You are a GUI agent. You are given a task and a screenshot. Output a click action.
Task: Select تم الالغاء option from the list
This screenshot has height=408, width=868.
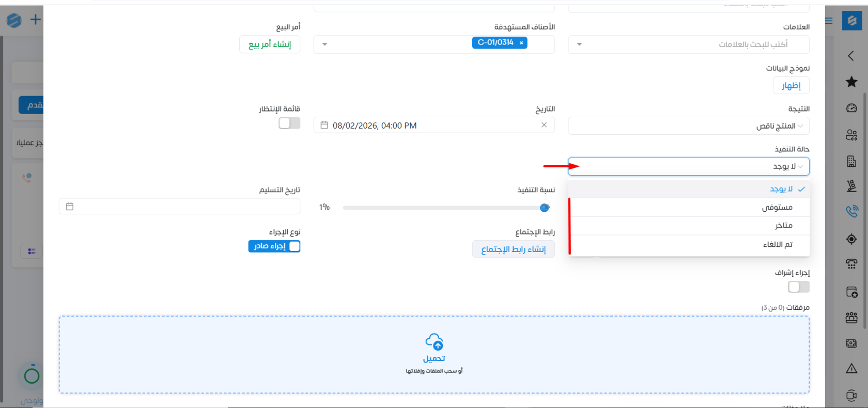[x=689, y=244]
